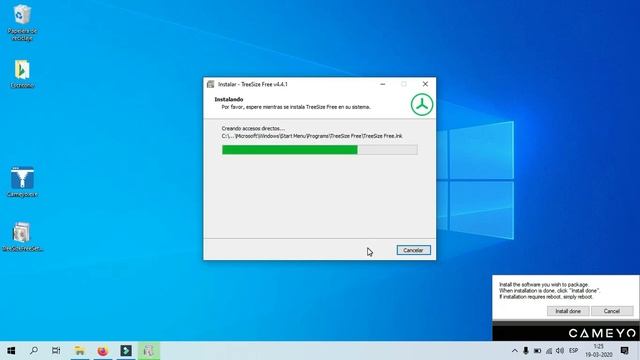Close the TreeSize installer window
Viewport: 640px width, 360px height.
(425, 84)
